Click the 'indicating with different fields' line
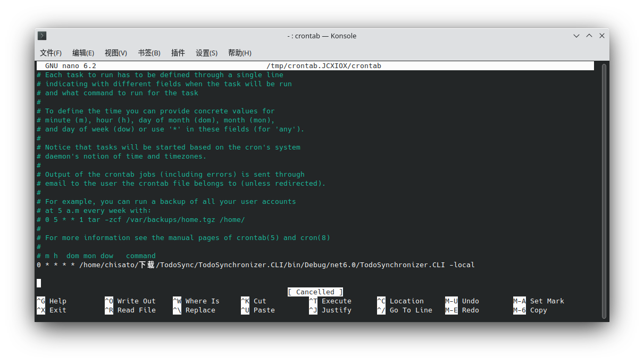 [x=164, y=84]
